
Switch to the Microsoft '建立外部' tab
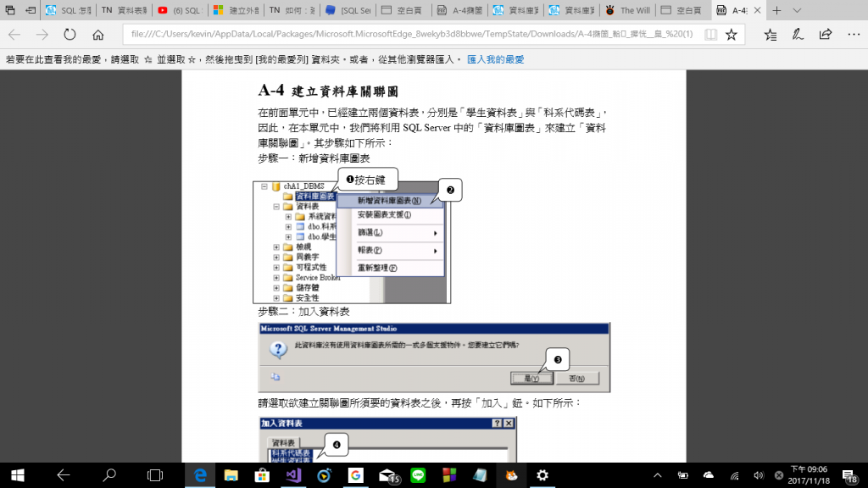click(x=236, y=10)
